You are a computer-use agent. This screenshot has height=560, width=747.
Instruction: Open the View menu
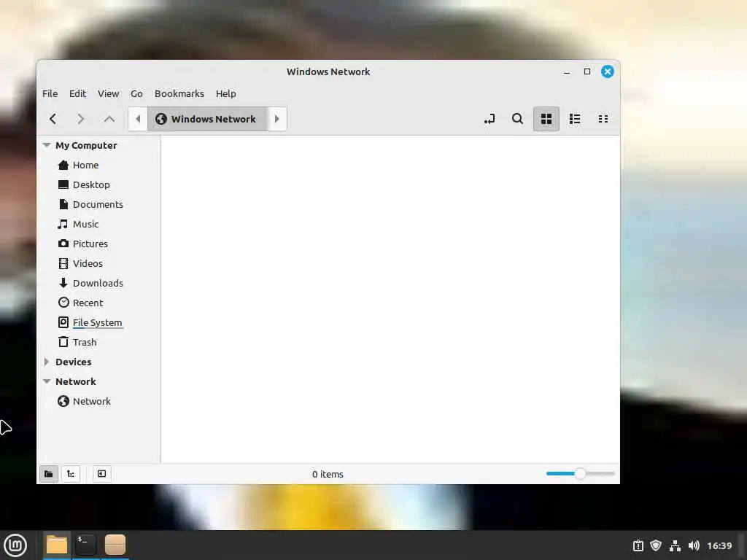coord(108,93)
